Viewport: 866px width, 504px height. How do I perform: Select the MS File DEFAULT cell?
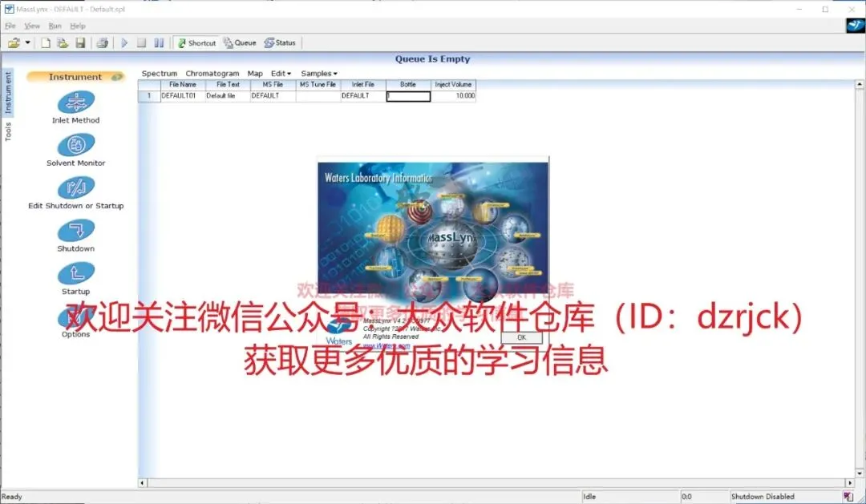pyautogui.click(x=273, y=96)
